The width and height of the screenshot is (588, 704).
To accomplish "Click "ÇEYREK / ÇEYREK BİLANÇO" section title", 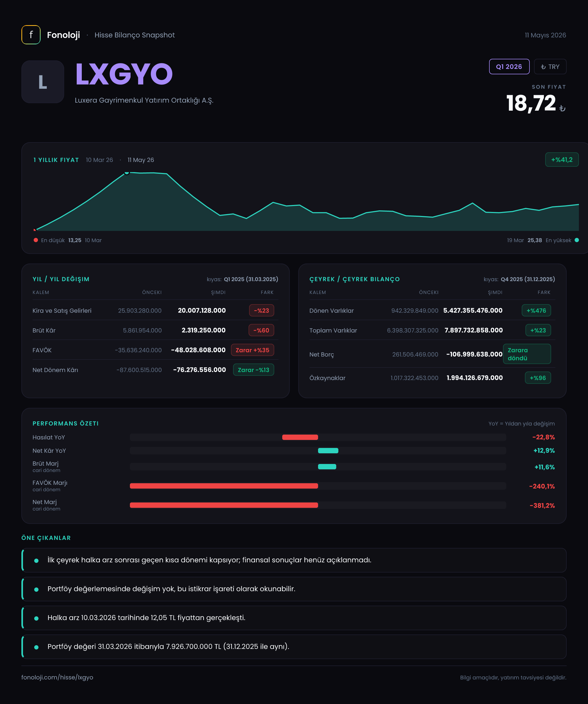I will coord(355,279).
